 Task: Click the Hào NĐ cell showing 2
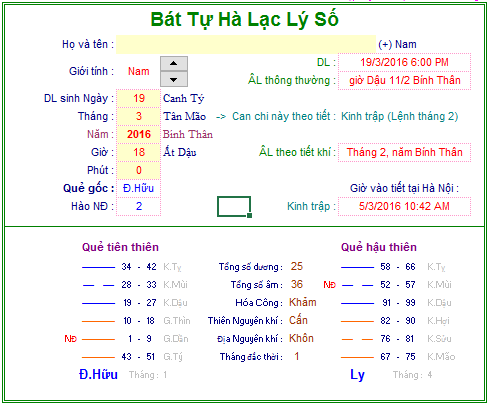(x=139, y=206)
